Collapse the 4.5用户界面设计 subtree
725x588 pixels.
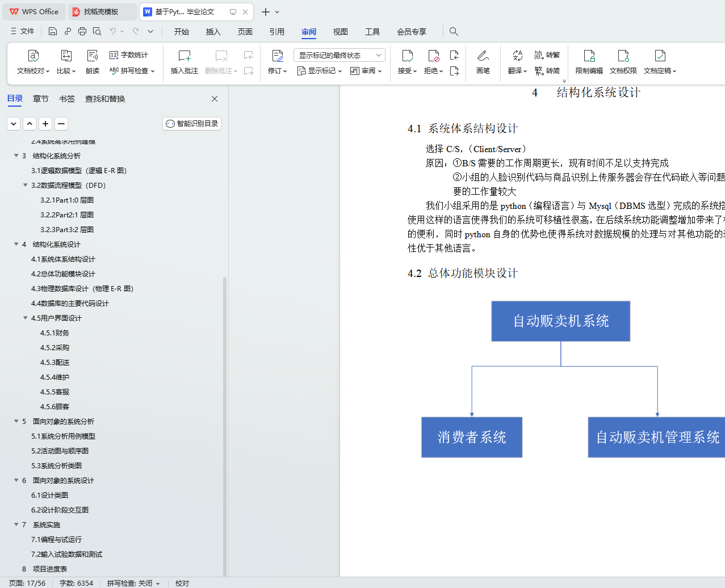click(25, 318)
